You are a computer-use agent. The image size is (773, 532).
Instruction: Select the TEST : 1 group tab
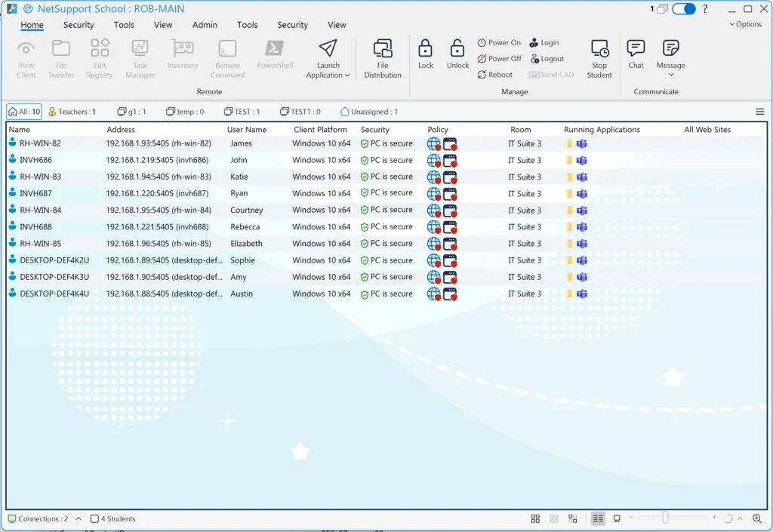(242, 112)
